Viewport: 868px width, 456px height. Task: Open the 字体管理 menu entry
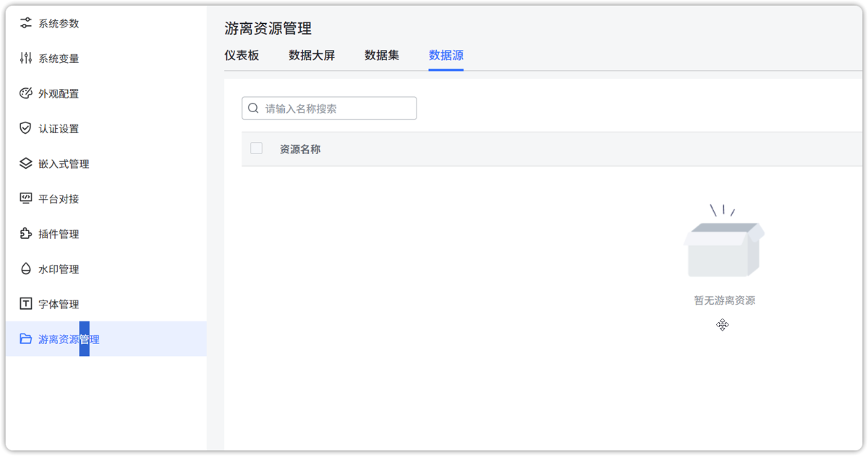(x=58, y=303)
